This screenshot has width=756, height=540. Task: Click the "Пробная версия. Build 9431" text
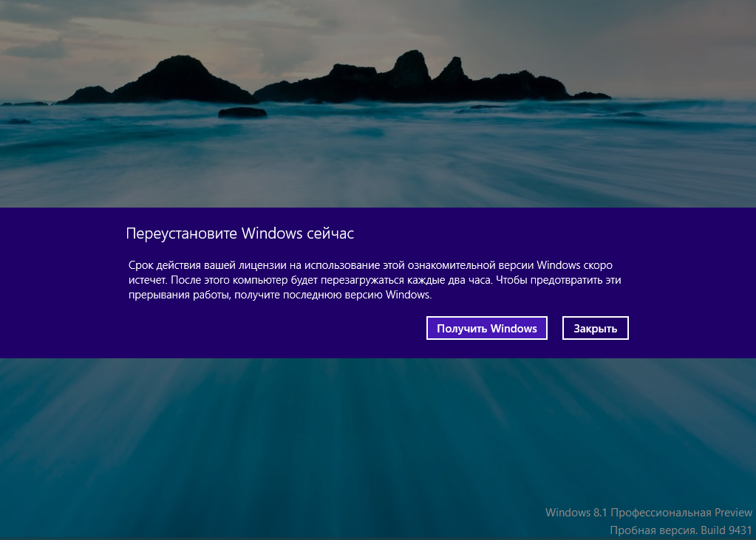pos(681,530)
